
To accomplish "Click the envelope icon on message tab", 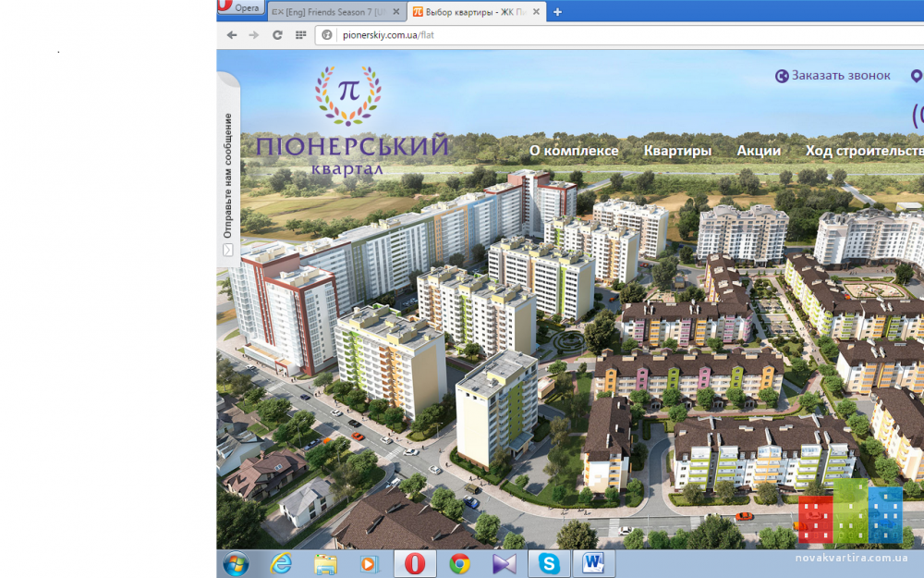I will pos(228,250).
